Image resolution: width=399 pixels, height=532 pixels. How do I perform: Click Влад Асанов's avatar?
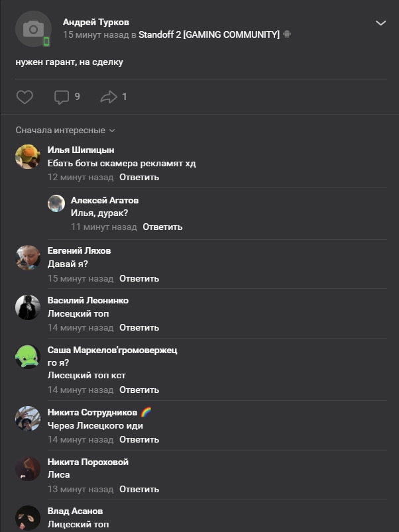28,517
